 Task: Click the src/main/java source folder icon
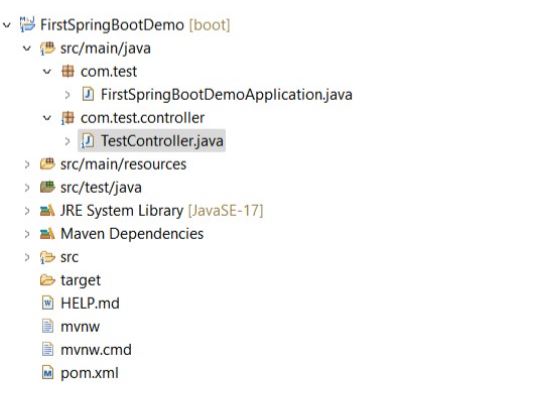[x=47, y=48]
